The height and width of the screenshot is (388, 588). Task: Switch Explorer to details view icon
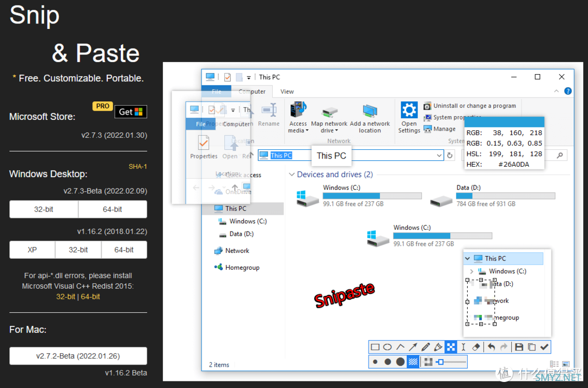[554, 364]
